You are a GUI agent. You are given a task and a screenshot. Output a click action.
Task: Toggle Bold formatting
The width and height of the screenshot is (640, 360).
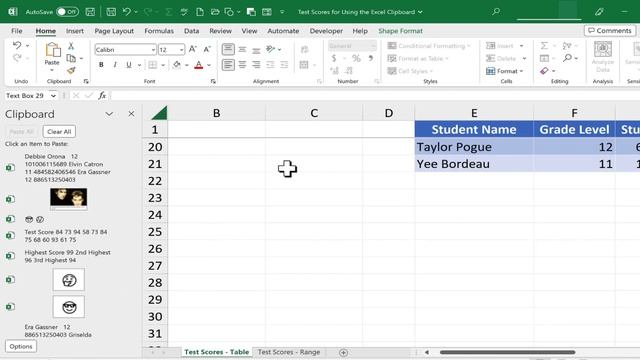pyautogui.click(x=101, y=64)
